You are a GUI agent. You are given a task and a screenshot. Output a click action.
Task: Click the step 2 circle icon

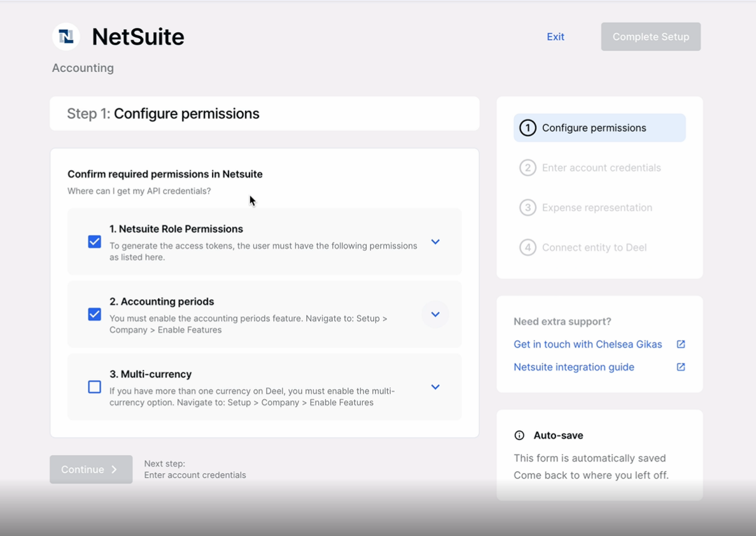528,168
